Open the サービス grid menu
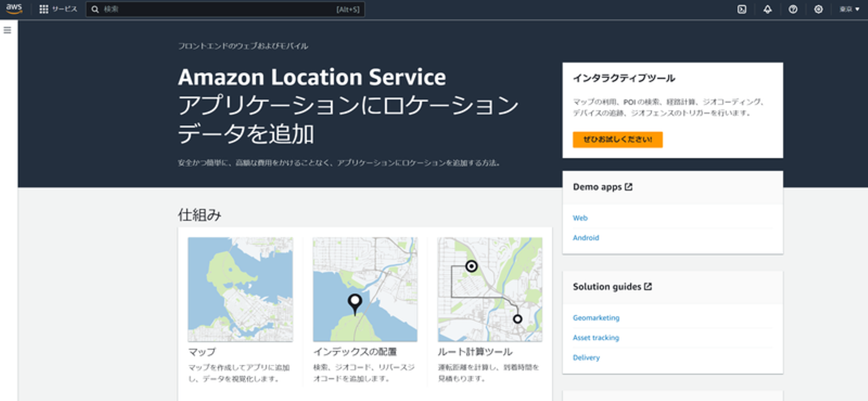Image resolution: width=868 pixels, height=401 pixels. click(58, 9)
